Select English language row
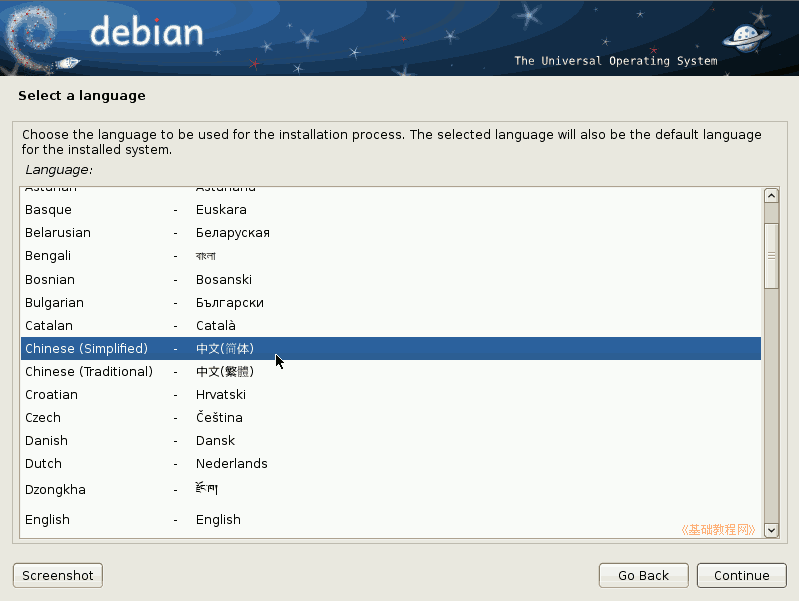 coord(391,519)
